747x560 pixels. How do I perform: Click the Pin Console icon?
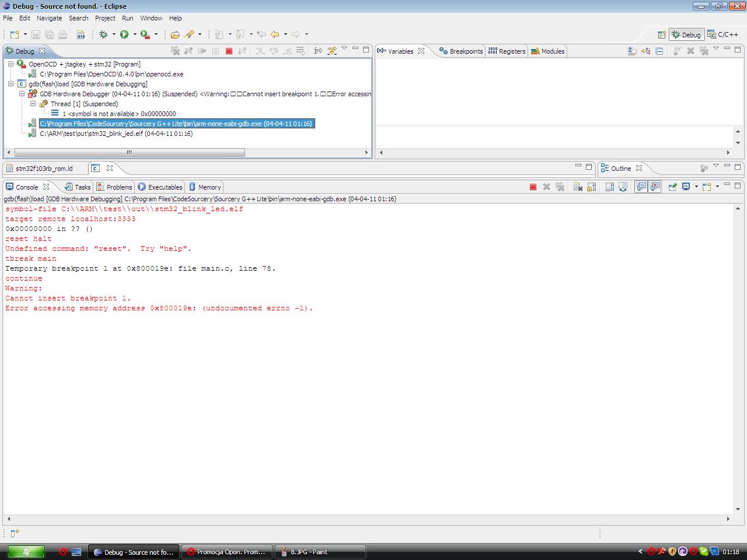point(672,187)
